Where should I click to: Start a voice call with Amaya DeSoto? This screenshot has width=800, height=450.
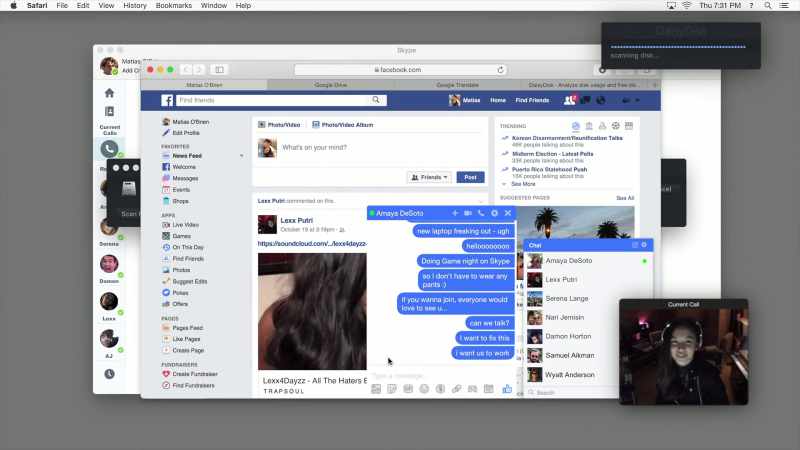481,213
